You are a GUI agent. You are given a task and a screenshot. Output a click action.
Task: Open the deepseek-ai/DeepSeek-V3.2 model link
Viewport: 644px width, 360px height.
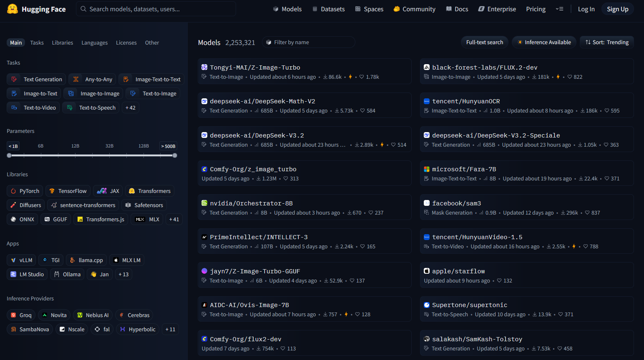tap(257, 135)
